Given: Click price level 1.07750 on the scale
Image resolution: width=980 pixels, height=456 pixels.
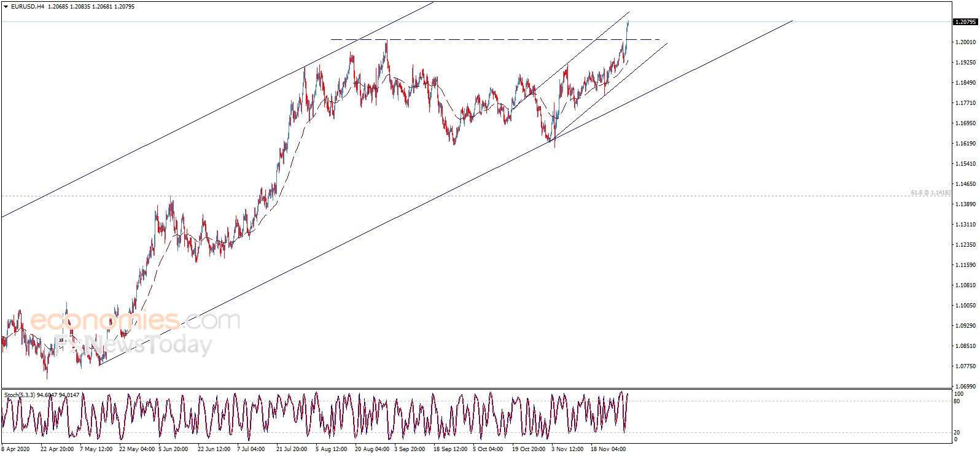Looking at the screenshot, I should pos(966,366).
